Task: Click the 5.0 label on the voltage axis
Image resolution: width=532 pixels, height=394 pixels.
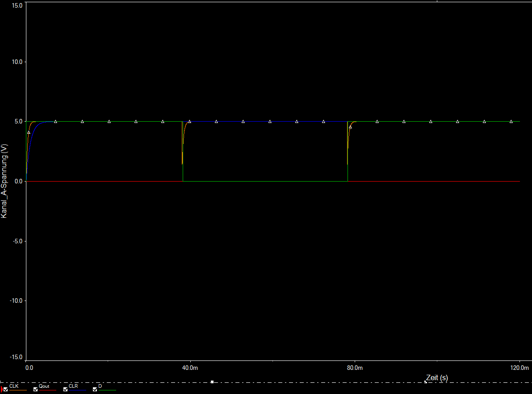Action: click(19, 122)
